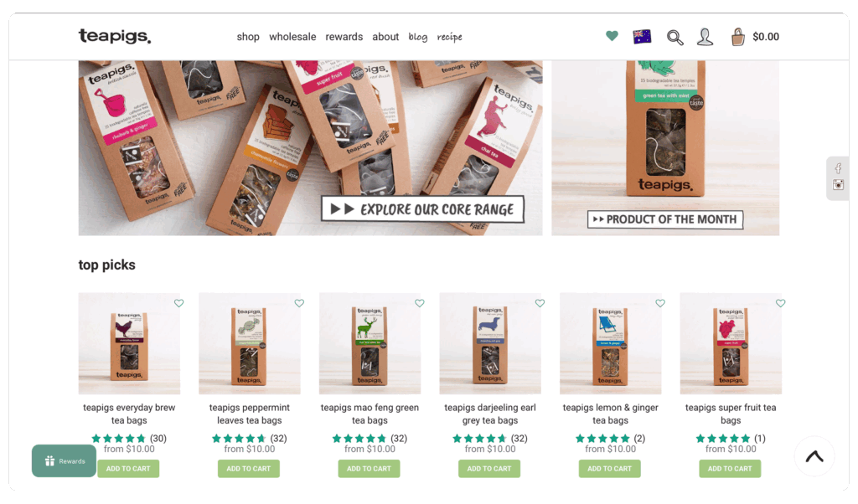Click the Explore Our Core Range banner button
Viewport: 858px width, 504px height.
point(422,209)
